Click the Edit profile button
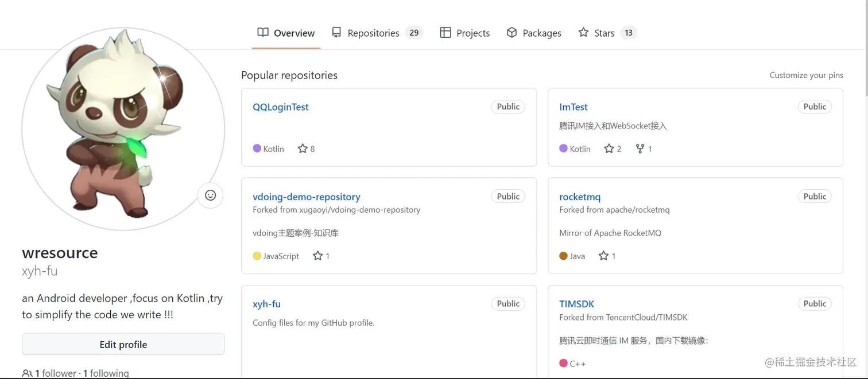 coord(123,344)
